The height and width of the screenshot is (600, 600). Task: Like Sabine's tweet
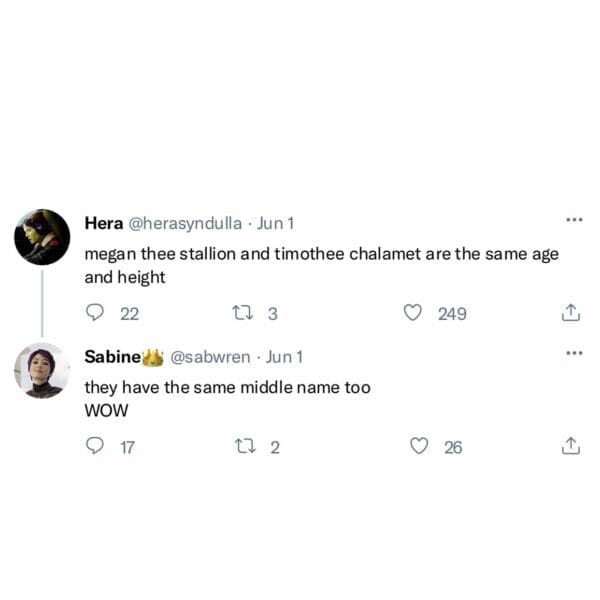[x=419, y=446]
